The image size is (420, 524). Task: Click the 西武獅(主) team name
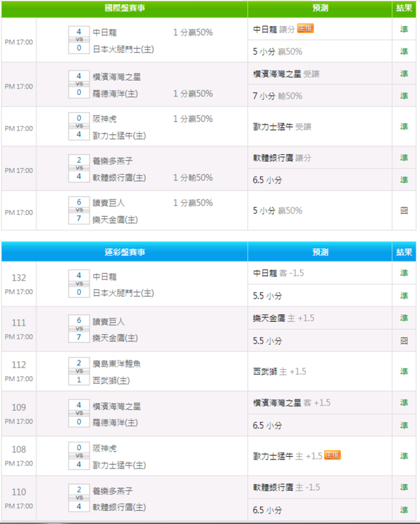coord(111,380)
